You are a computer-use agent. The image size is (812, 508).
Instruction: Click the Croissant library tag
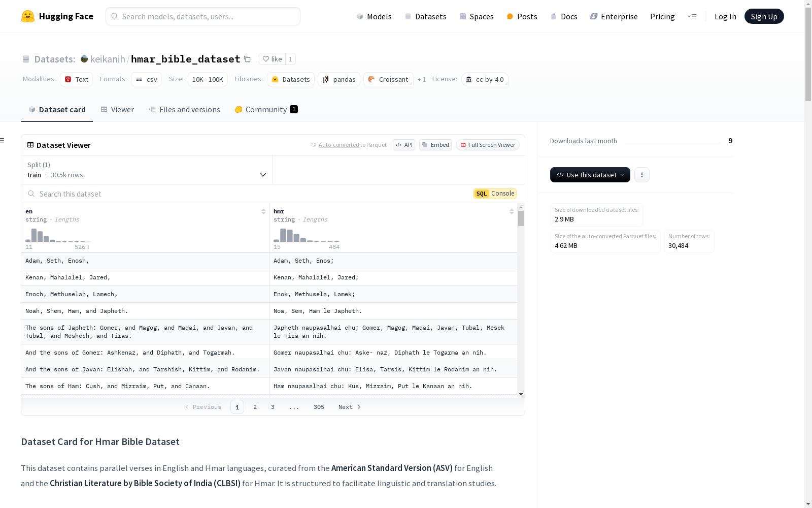point(388,79)
